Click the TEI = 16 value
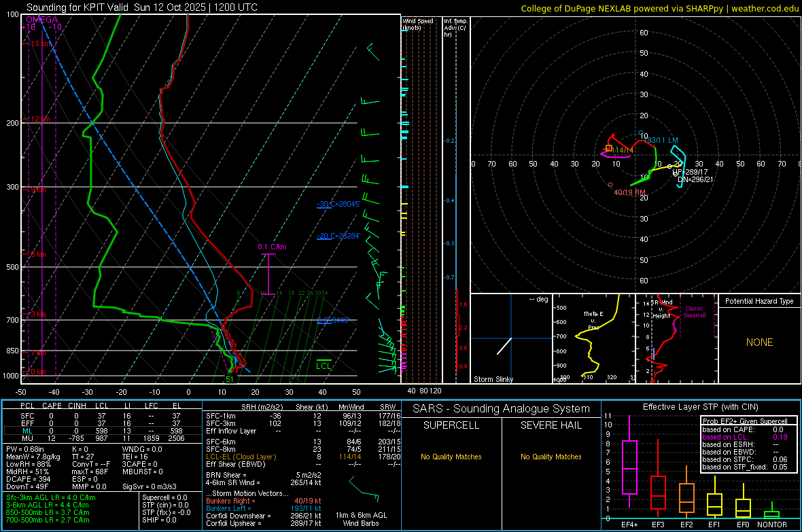 coord(135,457)
